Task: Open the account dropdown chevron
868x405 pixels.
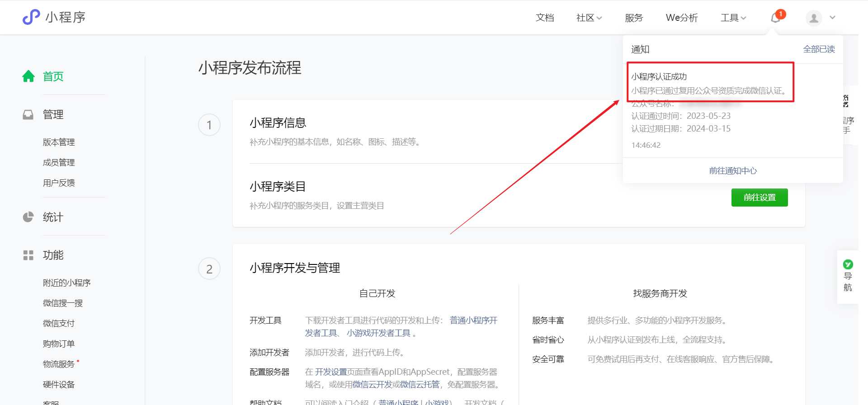Action: tap(832, 18)
